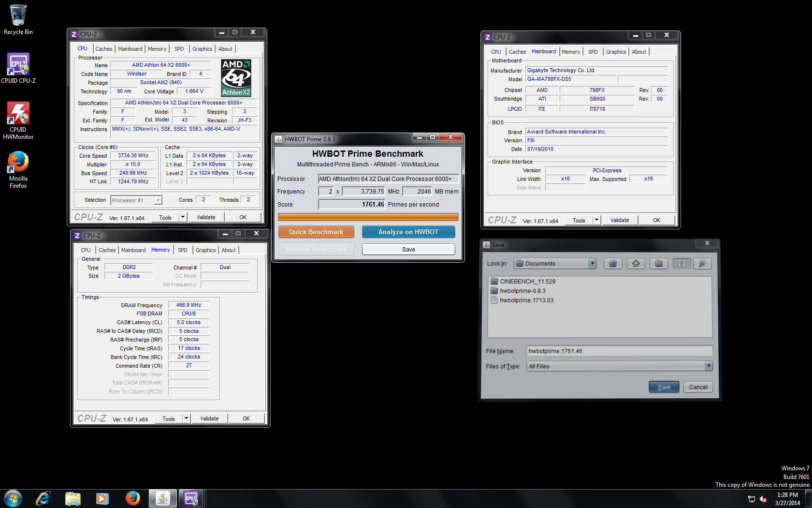Image resolution: width=812 pixels, height=508 pixels.
Task: Expand Tools arrow in CPU-Z Mainboard window
Action: tap(596, 220)
